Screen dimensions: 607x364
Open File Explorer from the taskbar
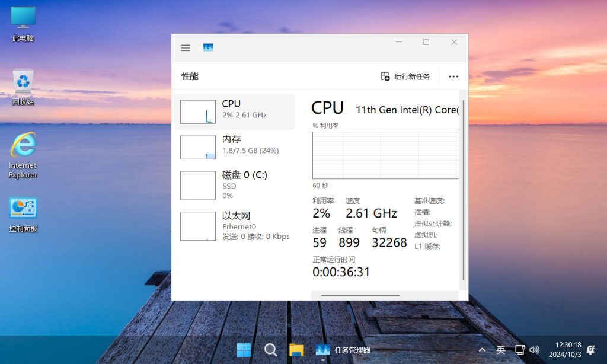point(296,350)
